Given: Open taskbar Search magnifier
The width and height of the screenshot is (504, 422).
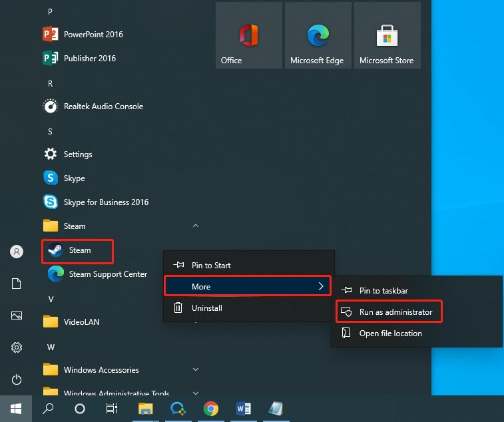Looking at the screenshot, I should (48, 409).
